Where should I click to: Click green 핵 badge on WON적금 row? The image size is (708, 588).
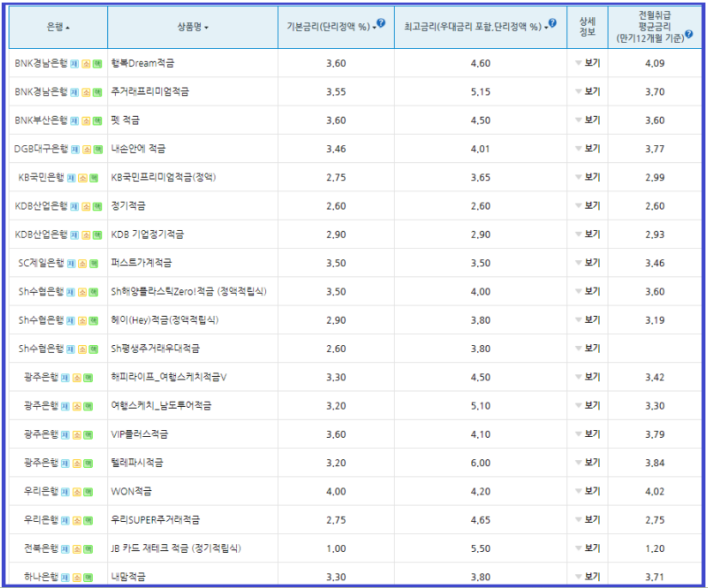pos(88,492)
